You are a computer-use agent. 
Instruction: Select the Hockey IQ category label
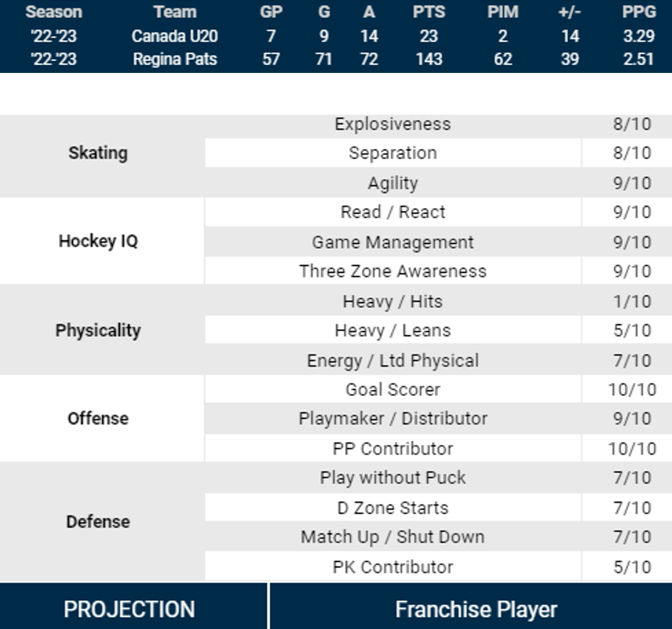click(98, 241)
